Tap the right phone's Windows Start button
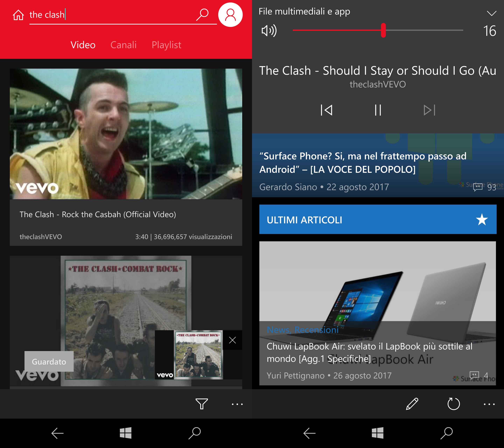This screenshot has width=504, height=448. pos(377,433)
